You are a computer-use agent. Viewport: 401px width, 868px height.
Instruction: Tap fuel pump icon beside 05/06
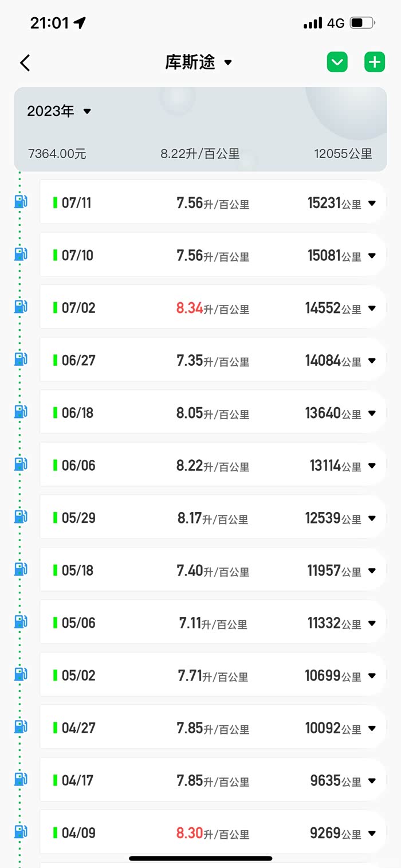tap(21, 621)
